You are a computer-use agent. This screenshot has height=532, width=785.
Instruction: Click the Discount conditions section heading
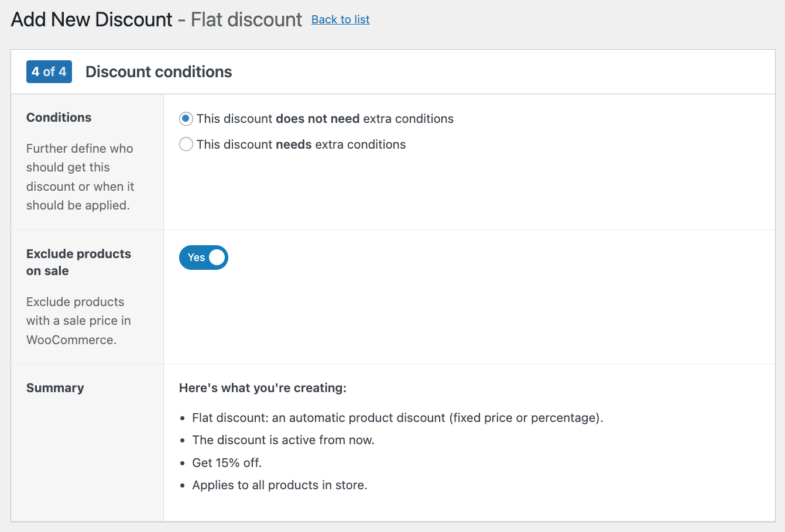point(159,72)
